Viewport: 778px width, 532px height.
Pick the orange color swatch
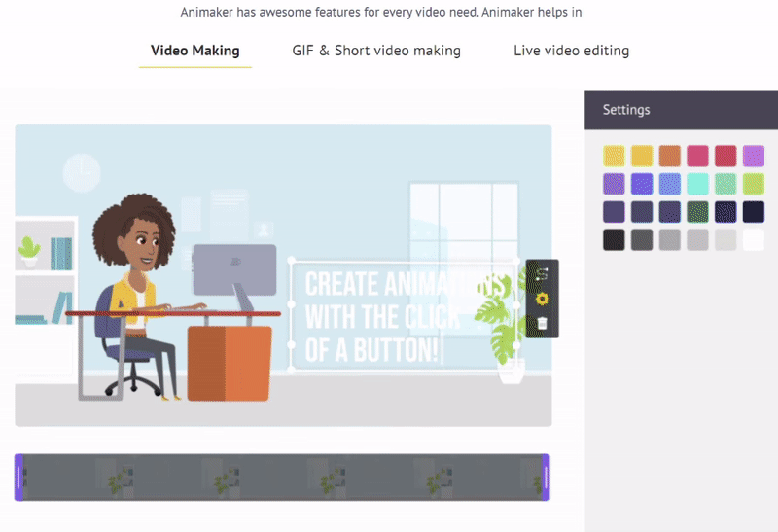pos(669,156)
